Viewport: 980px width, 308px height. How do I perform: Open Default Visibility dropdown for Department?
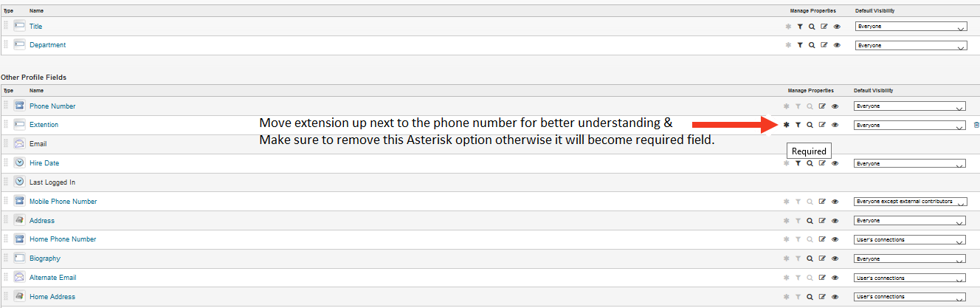tap(911, 46)
